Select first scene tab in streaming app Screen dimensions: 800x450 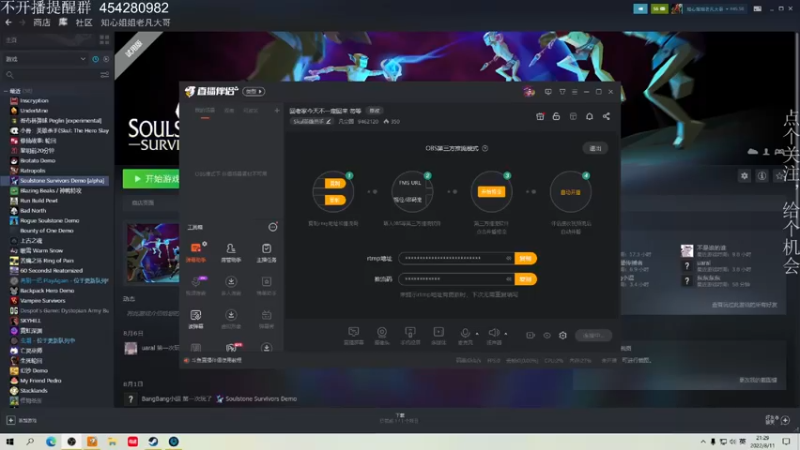205,111
